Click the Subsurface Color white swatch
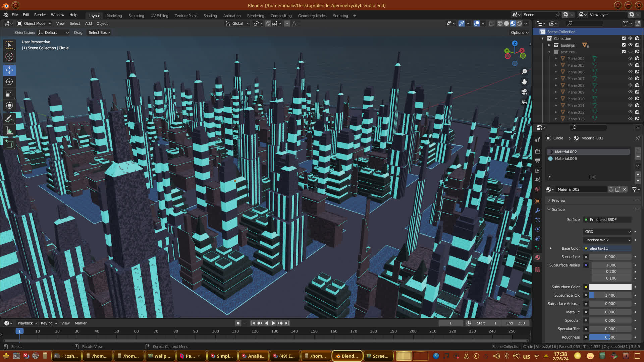This screenshot has height=362, width=644. 610,287
